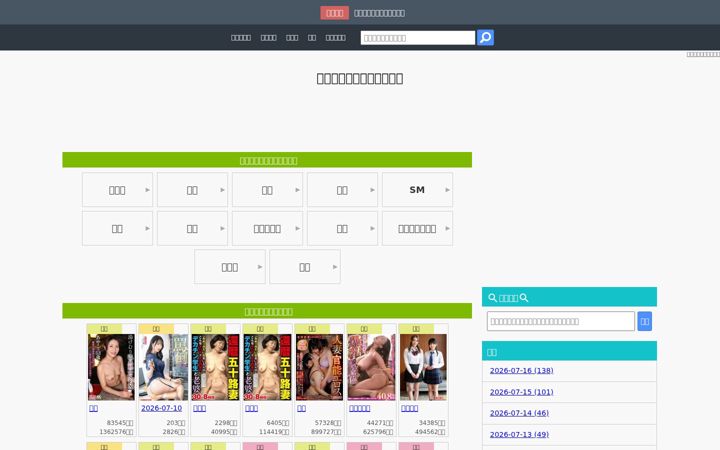Viewport: 720px width, 450px height.
Task: Open the 2026-07-14 (46) archive link
Action: click(519, 413)
